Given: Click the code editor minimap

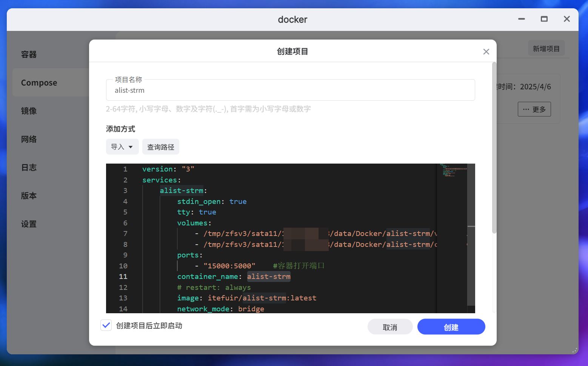Looking at the screenshot, I should tap(452, 238).
